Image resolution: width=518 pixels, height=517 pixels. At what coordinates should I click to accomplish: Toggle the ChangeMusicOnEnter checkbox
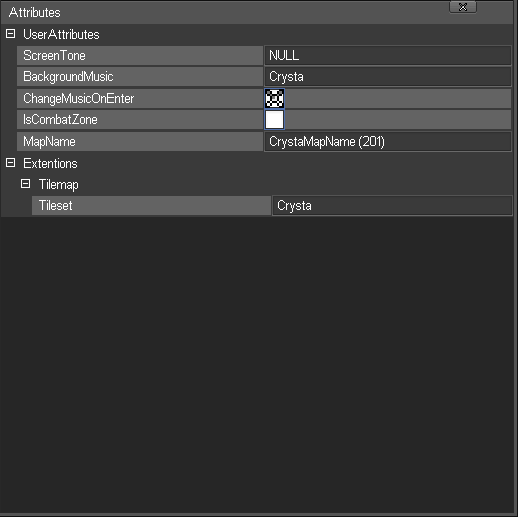(x=274, y=98)
